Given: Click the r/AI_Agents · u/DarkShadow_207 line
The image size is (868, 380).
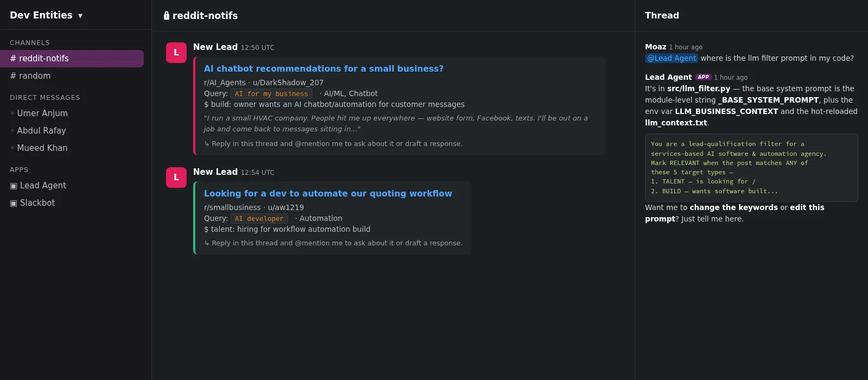Looking at the screenshot, I should [264, 83].
